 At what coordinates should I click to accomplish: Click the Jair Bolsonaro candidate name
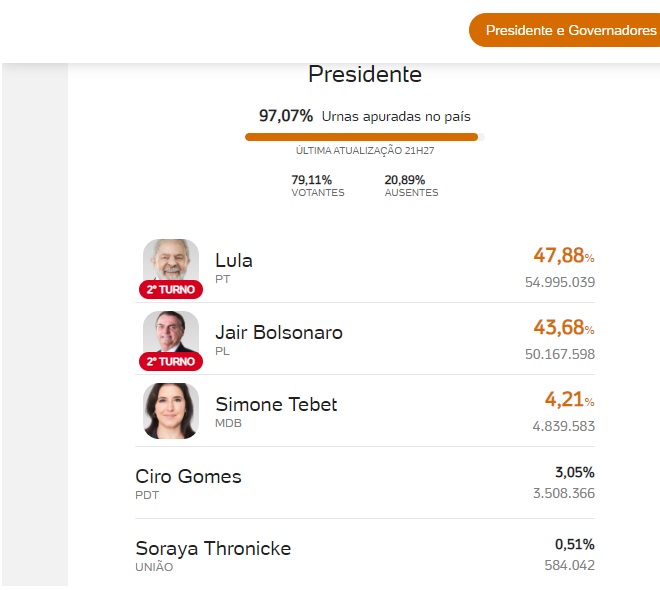[279, 332]
